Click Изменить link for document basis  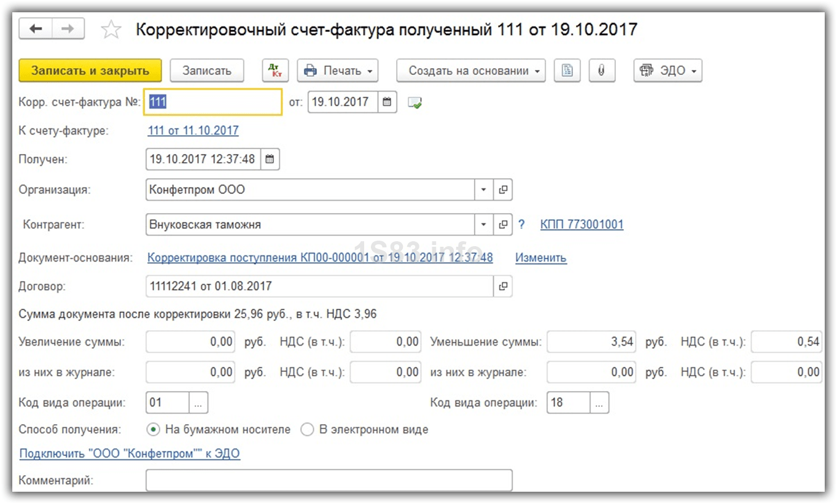(540, 258)
